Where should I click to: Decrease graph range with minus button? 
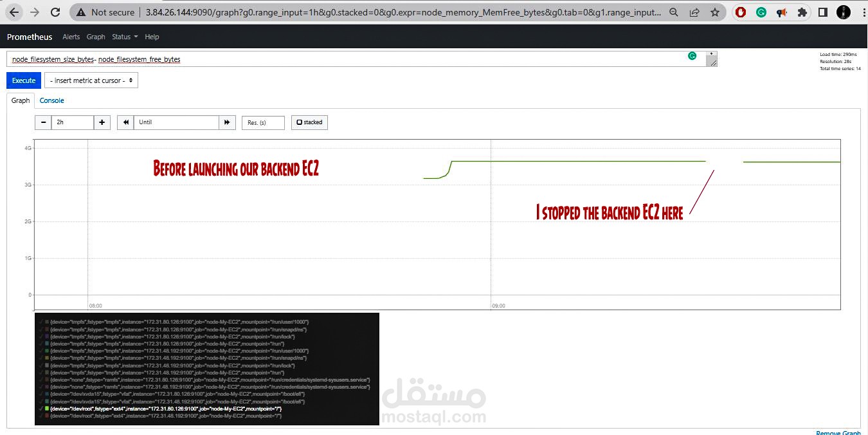pos(43,122)
